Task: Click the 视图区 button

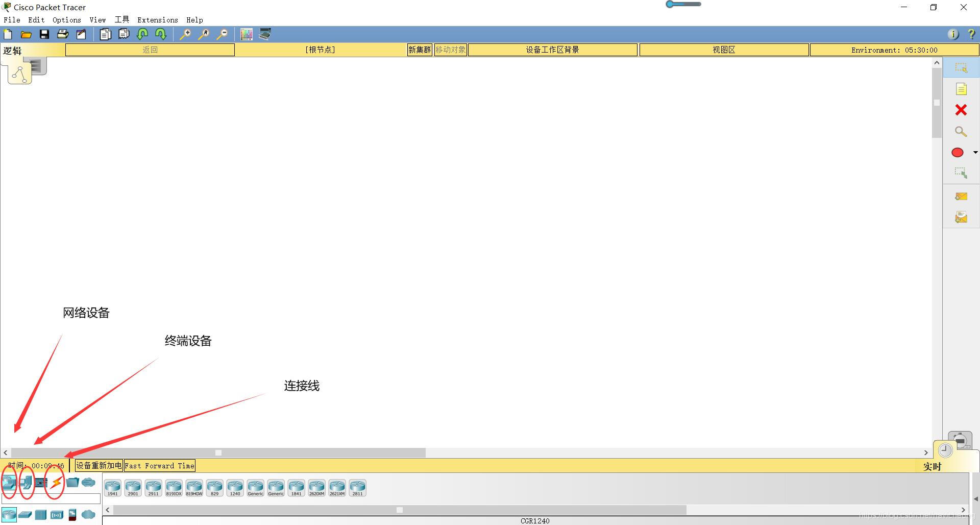Action: pyautogui.click(x=724, y=50)
